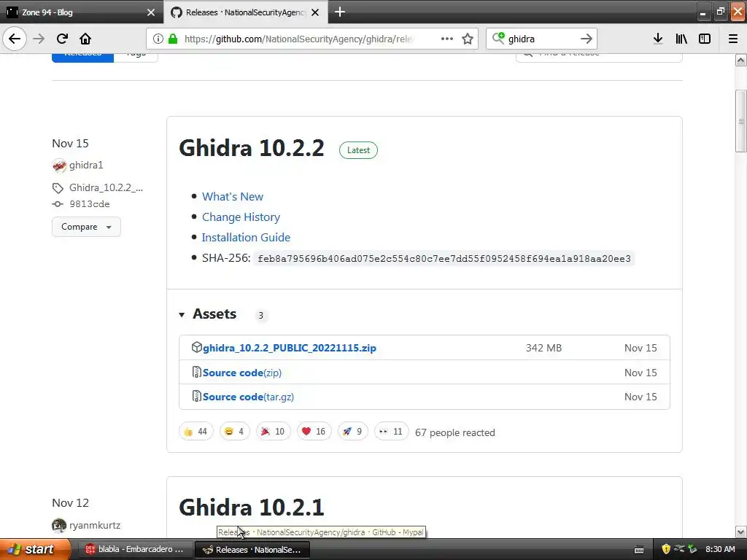Click the SHA-256 hash value
Screen dimensions: 747x560
(x=444, y=259)
